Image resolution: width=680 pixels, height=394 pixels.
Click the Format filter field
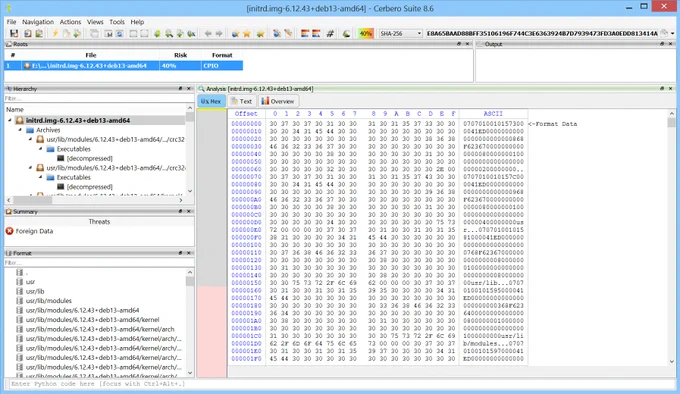(x=99, y=263)
